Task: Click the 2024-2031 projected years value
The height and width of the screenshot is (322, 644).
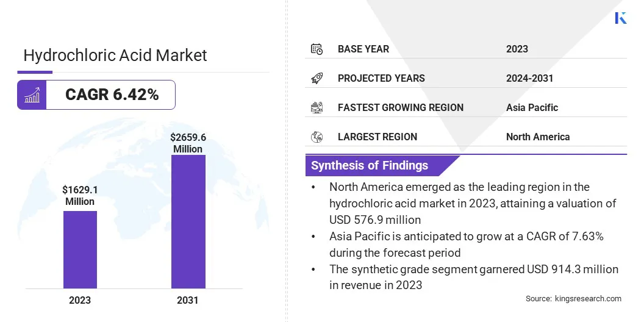Action: (529, 78)
